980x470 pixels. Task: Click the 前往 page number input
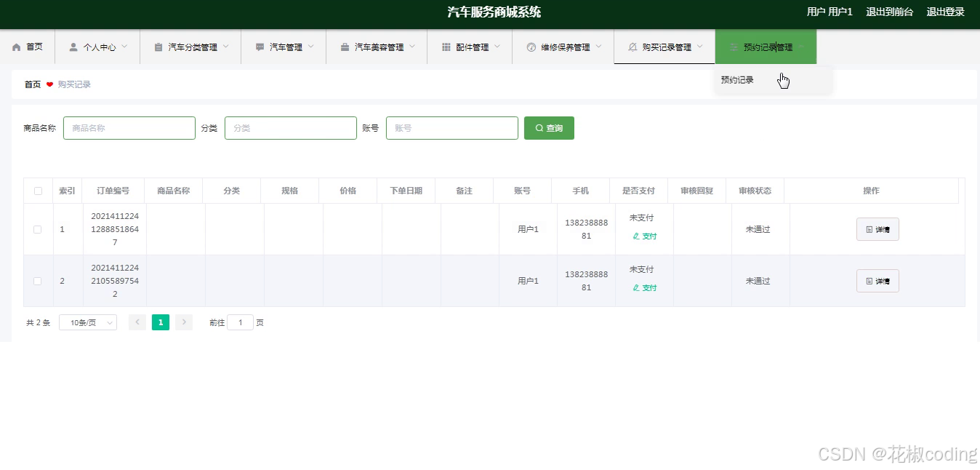(x=240, y=322)
